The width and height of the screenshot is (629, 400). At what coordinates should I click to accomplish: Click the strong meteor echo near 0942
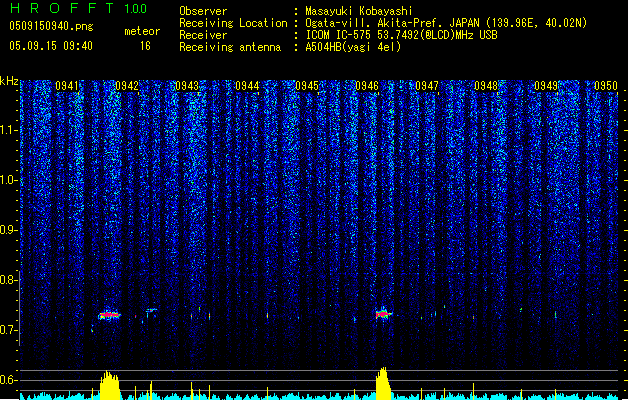tap(109, 315)
